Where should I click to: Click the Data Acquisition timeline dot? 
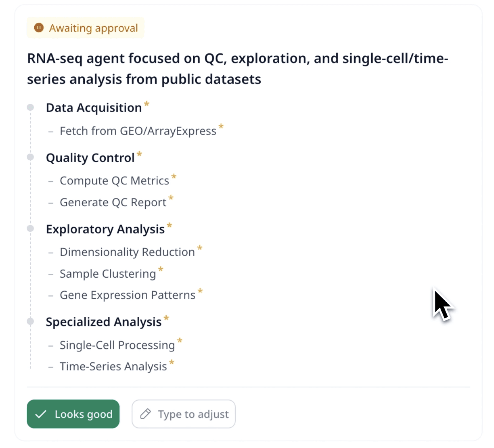tap(31, 107)
